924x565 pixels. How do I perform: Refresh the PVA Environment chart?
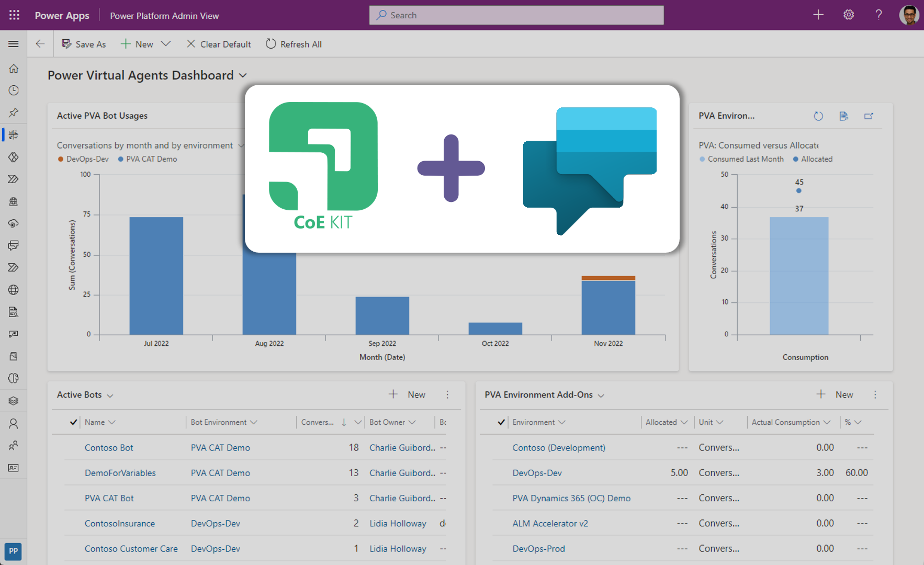tap(818, 116)
